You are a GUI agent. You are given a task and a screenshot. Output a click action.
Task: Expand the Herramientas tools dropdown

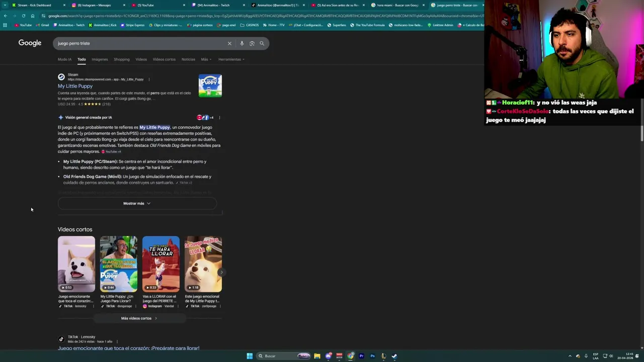click(231, 59)
